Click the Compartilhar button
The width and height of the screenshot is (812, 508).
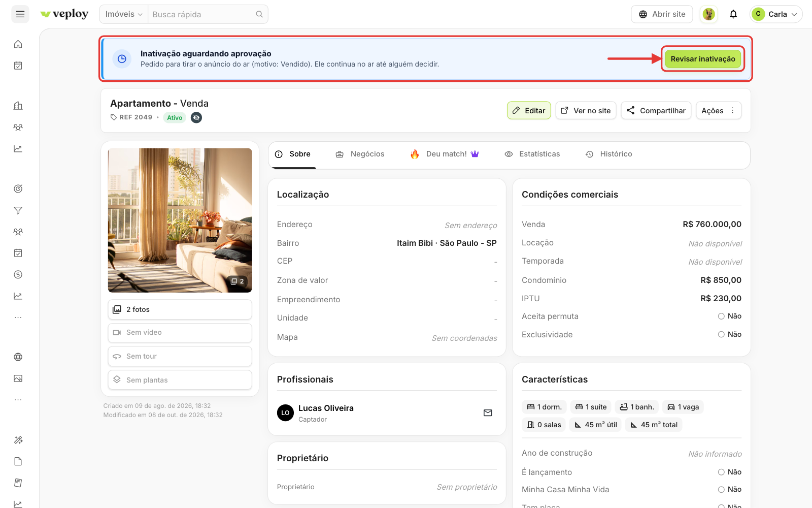(x=656, y=111)
